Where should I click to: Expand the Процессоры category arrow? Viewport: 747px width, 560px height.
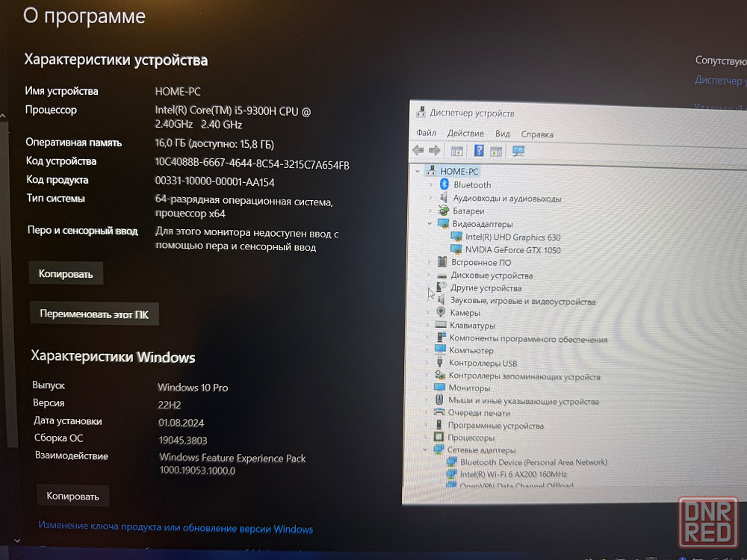(426, 437)
